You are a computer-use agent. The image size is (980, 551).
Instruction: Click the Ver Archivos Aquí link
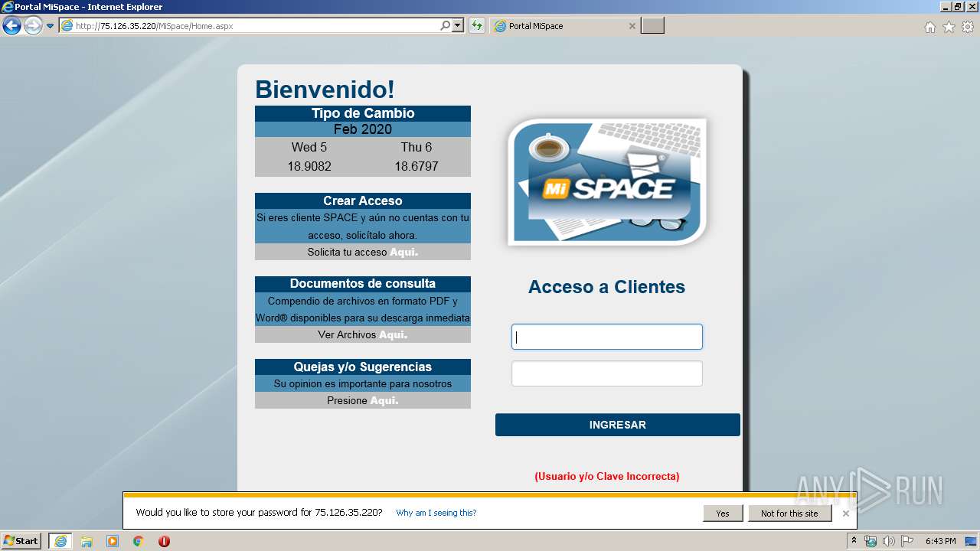pos(393,334)
